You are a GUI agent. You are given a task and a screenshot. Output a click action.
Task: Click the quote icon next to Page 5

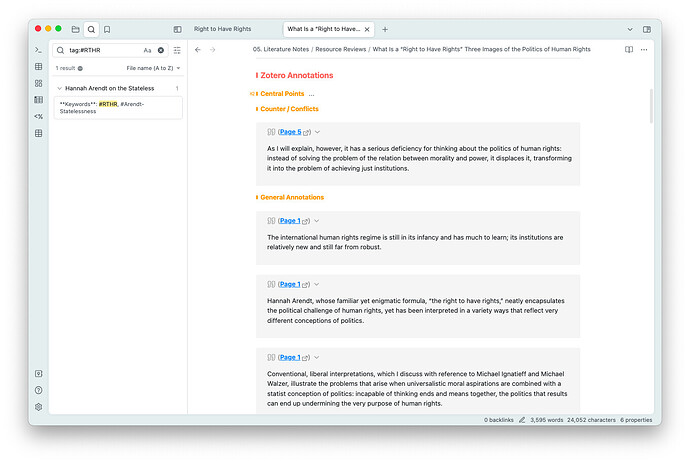[x=271, y=132]
